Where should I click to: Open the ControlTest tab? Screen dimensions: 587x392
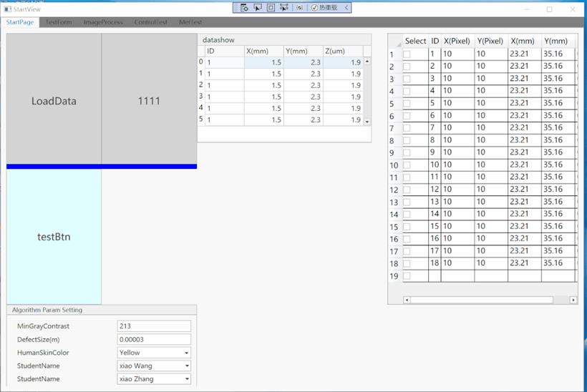[151, 22]
